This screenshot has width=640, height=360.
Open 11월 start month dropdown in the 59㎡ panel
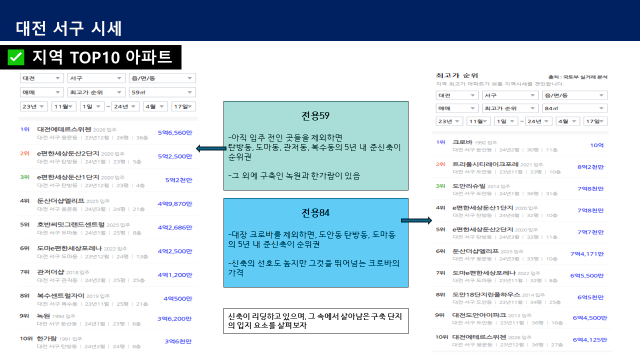[x=64, y=107]
